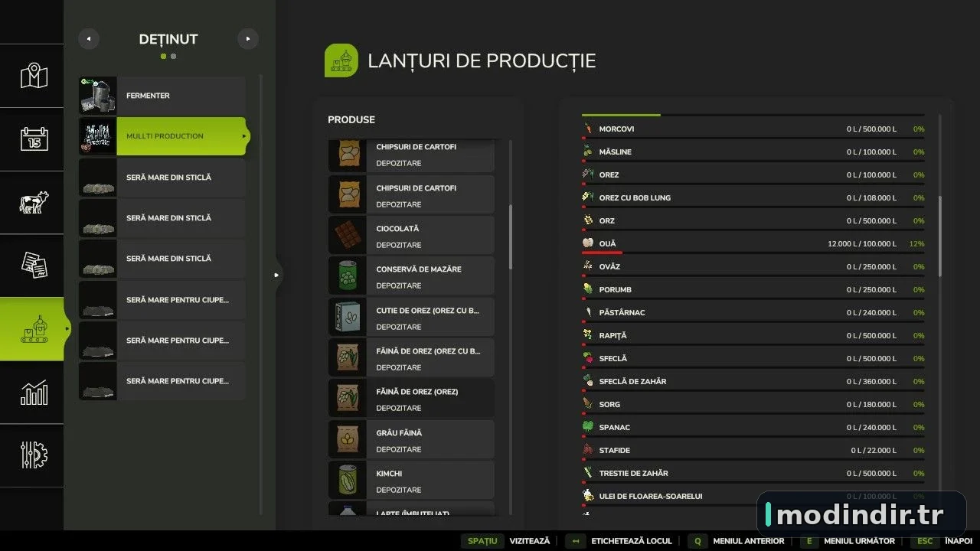Image resolution: width=980 pixels, height=551 pixels.
Task: Click Etichetează Locul key hint
Action: point(619,541)
